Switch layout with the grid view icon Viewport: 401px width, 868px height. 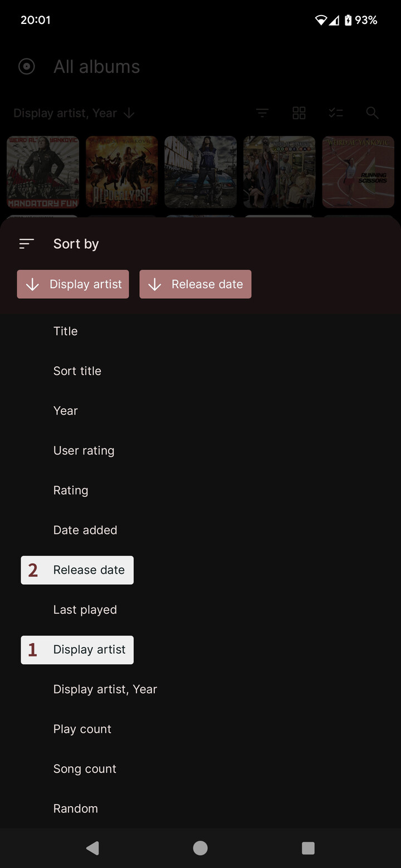[299, 113]
